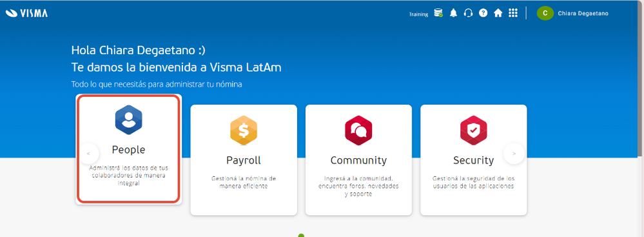Click 'Ingresá a la comunidad' description
This screenshot has width=644, height=237.
coord(358,186)
